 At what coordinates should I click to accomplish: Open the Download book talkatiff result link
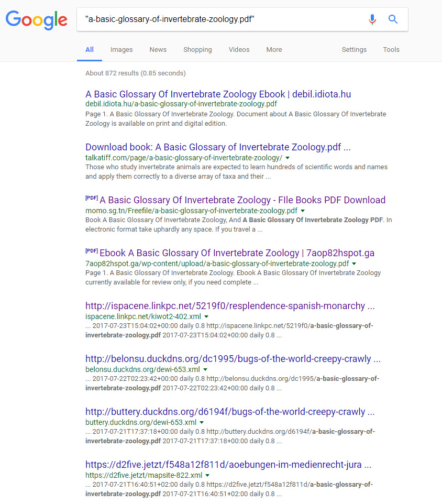[218, 147]
